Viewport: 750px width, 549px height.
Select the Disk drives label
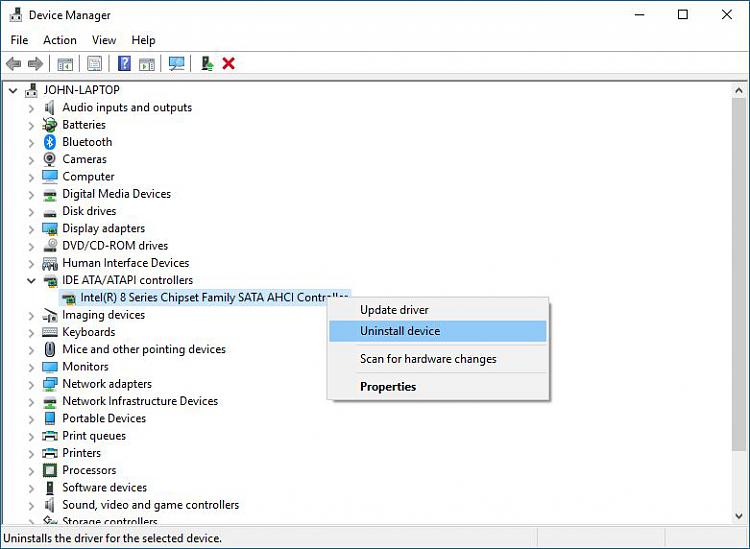pos(89,211)
